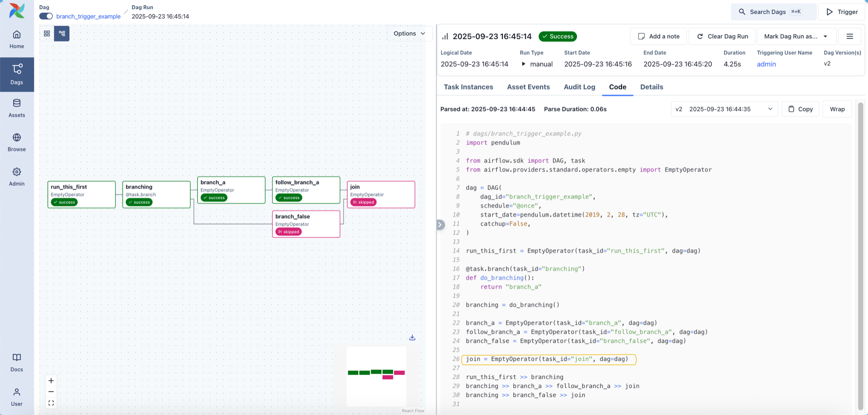Screen dimensions: 868x415
Task: Switch to grid view icon
Action: [x=47, y=33]
